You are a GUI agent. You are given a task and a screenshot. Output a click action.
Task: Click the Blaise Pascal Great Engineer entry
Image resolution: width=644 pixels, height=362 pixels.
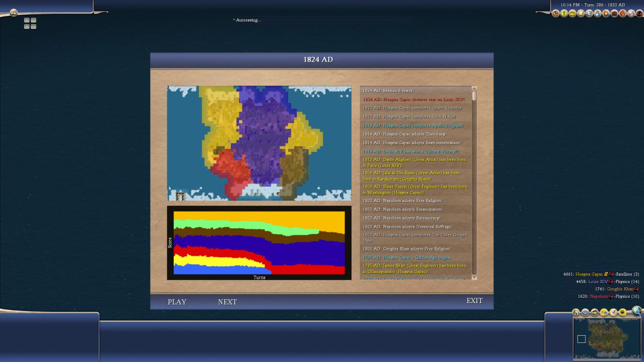416,190
